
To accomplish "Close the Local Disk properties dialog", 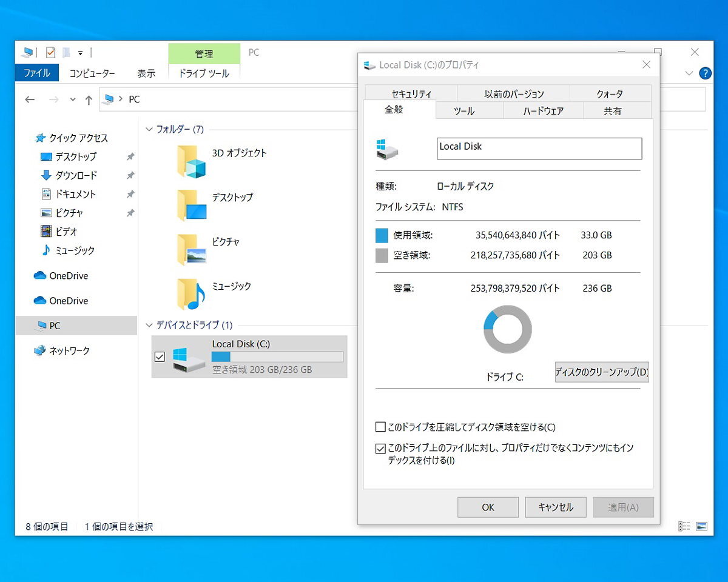I will [646, 64].
